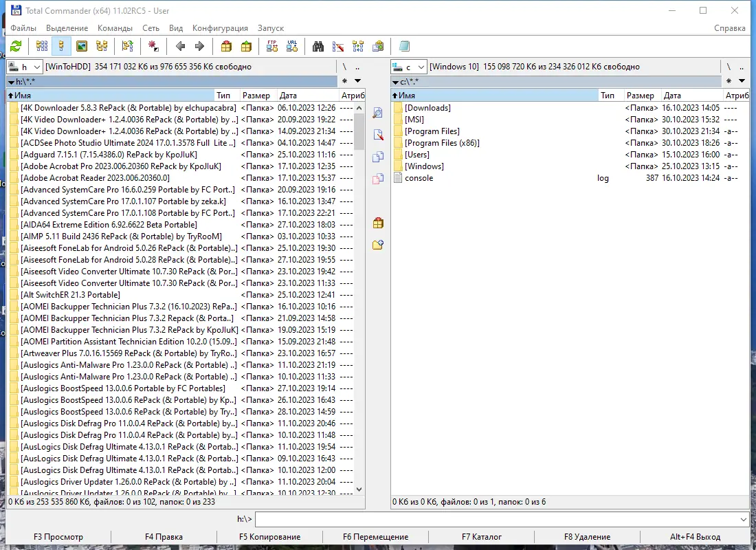756x550 pixels.
Task: Sort right panel by Размер column
Action: click(x=643, y=96)
